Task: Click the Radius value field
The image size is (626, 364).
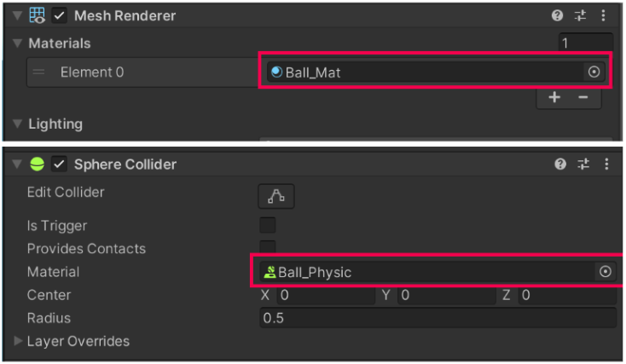Action: [x=437, y=318]
